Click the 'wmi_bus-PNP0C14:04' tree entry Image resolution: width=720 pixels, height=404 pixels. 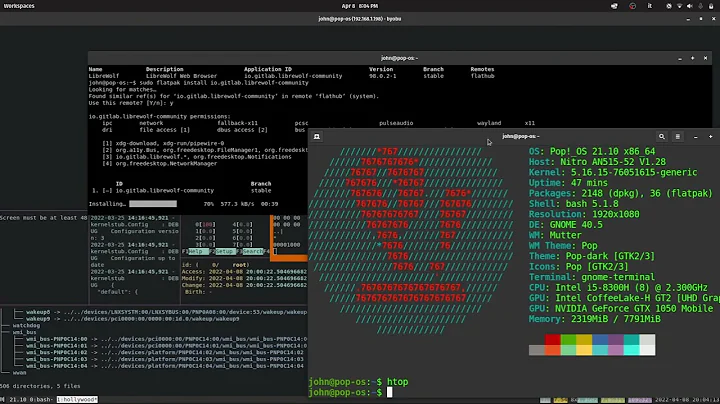tap(56, 366)
